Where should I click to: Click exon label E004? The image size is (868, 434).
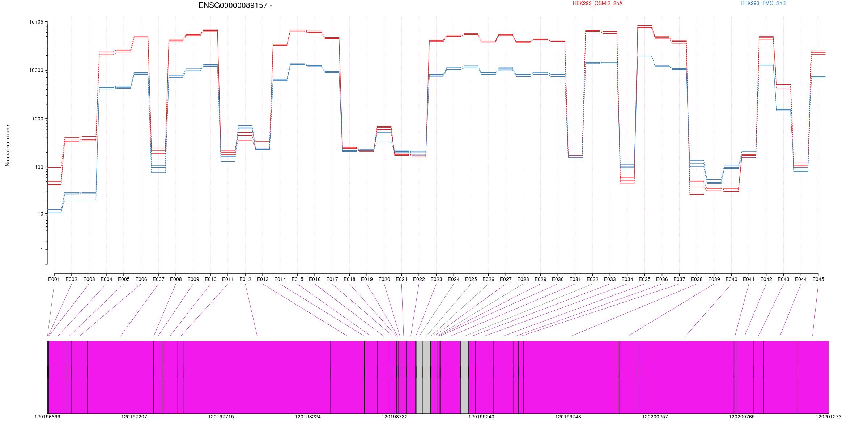[106, 279]
